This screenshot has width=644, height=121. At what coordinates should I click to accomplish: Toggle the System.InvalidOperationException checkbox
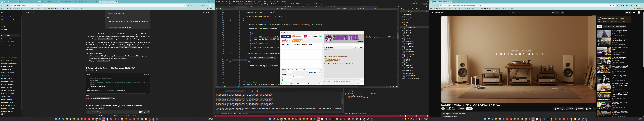347,96
